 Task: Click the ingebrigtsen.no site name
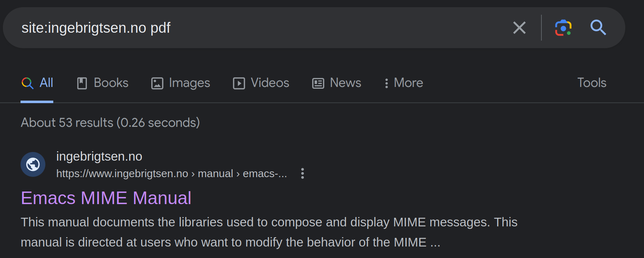(x=99, y=157)
